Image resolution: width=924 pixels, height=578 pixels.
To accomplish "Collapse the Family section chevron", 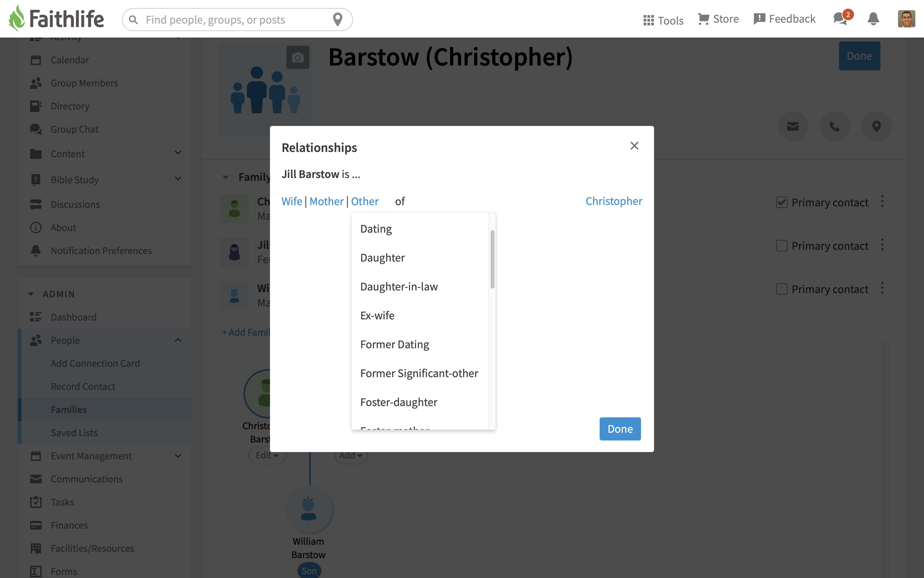I will click(x=226, y=177).
